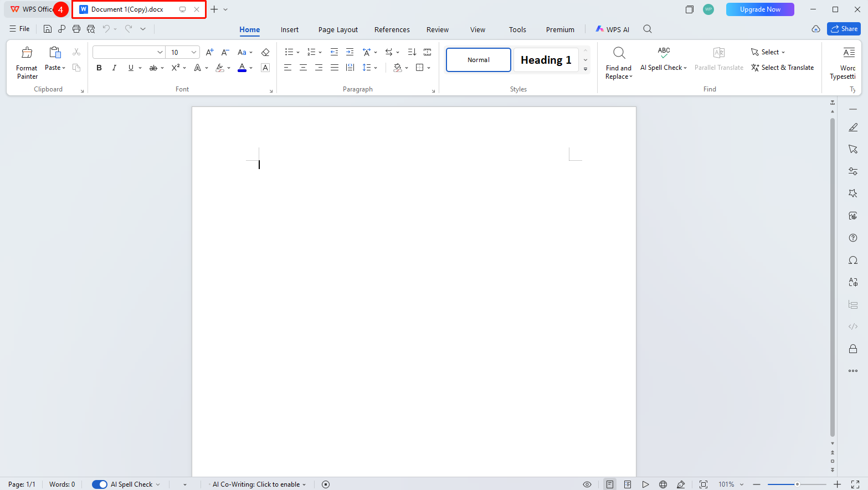Go to the References tab
Image resolution: width=868 pixels, height=490 pixels.
(x=392, y=30)
